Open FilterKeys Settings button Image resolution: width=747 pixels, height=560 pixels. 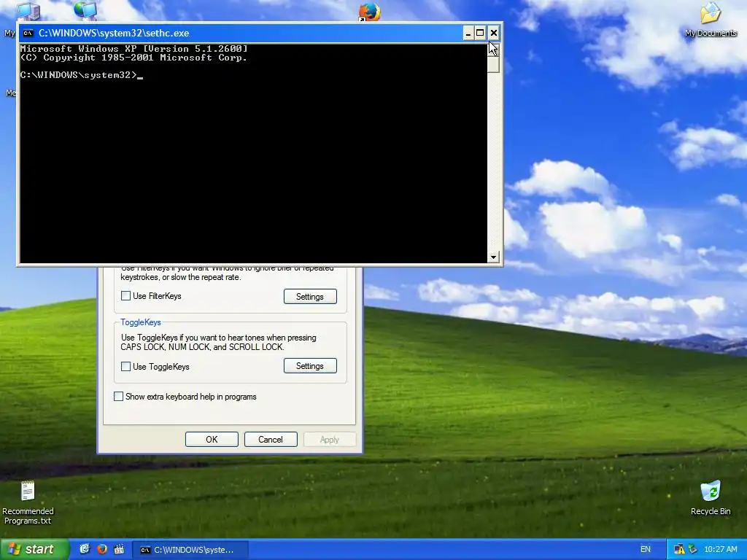click(x=310, y=296)
